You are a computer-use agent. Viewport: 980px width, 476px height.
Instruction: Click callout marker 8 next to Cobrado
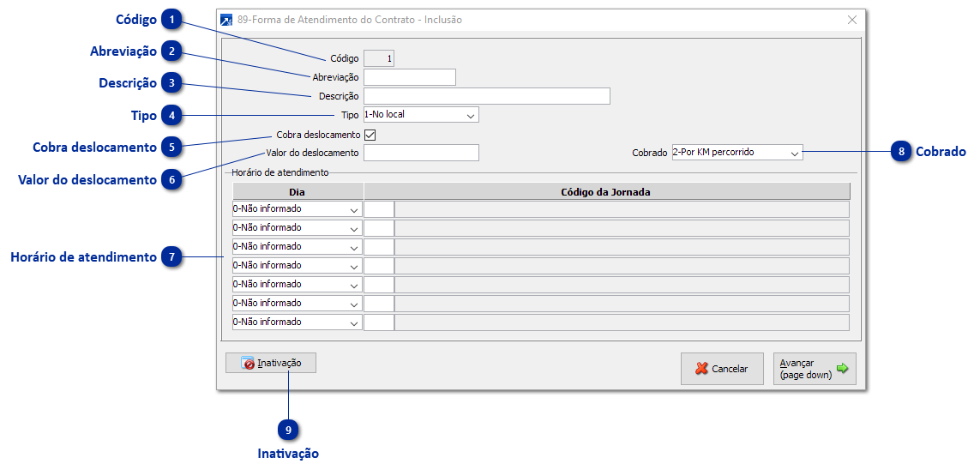pos(901,152)
